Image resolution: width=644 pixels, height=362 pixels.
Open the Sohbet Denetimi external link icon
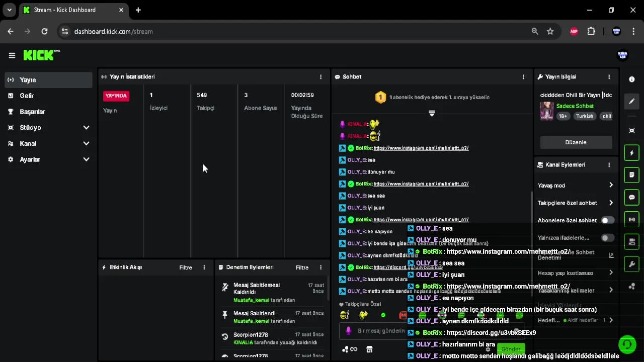point(611,255)
